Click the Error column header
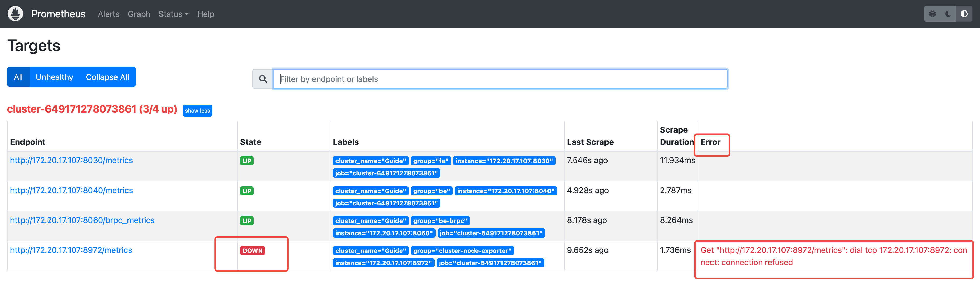Viewport: 980px width, 294px height. (x=710, y=142)
